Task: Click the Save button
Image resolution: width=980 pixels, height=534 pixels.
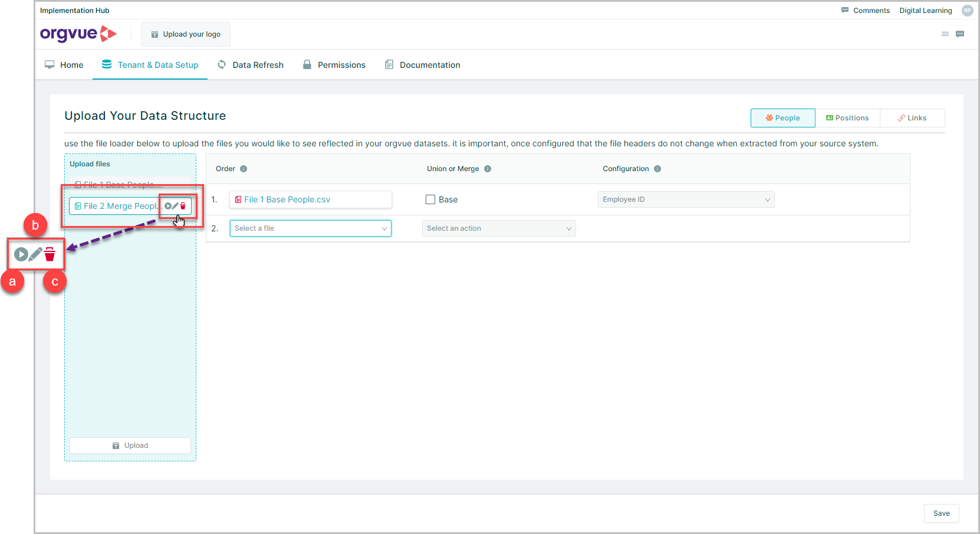Action: point(942,513)
